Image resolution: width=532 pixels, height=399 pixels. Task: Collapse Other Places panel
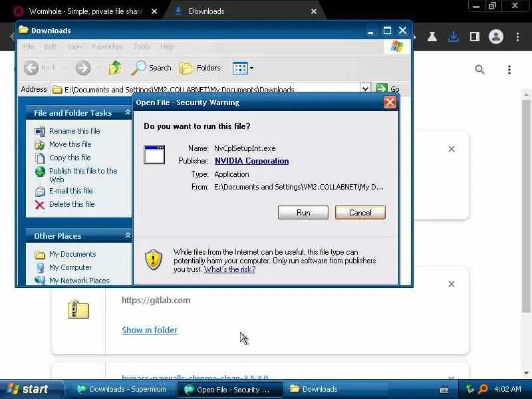(128, 235)
